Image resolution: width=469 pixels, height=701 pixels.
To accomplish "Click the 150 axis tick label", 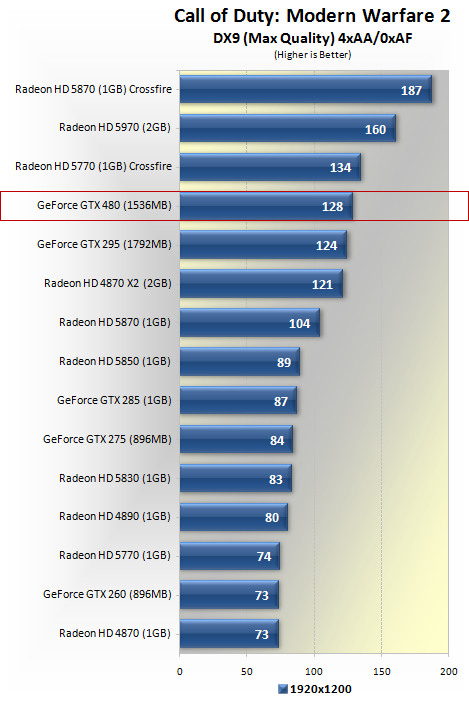I will tap(381, 671).
